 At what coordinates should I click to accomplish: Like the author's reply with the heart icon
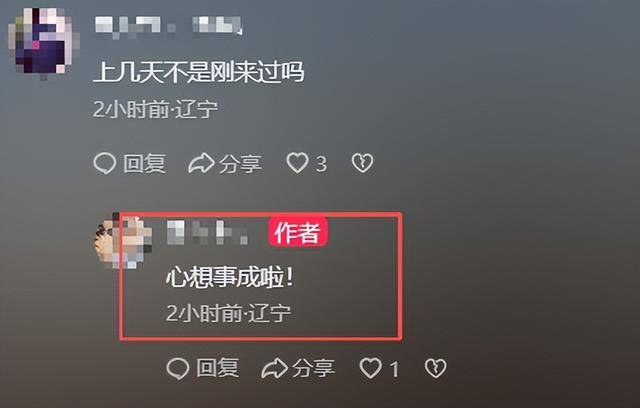tap(371, 368)
